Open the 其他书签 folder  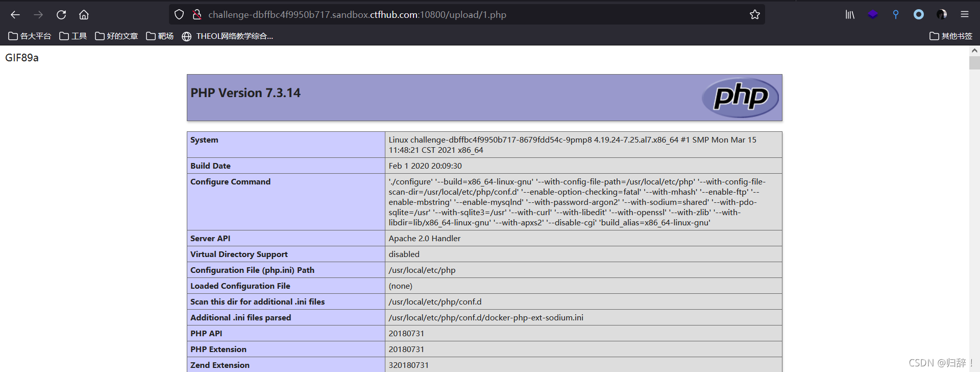pos(951,36)
